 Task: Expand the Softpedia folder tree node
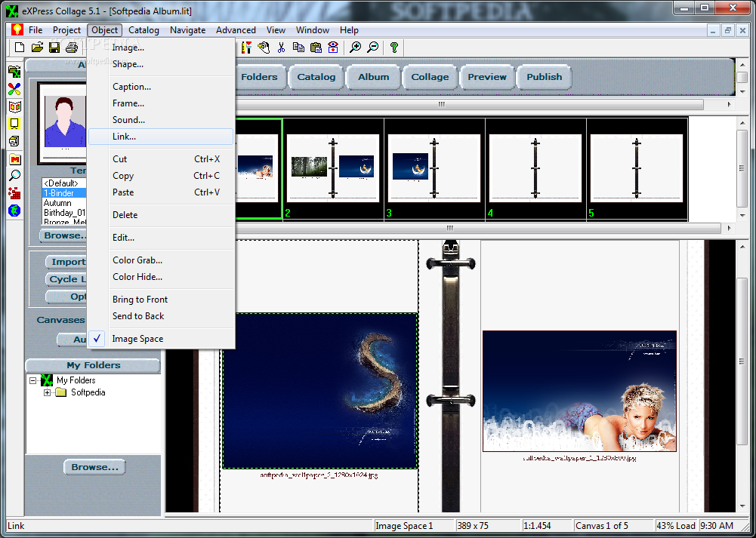click(47, 392)
